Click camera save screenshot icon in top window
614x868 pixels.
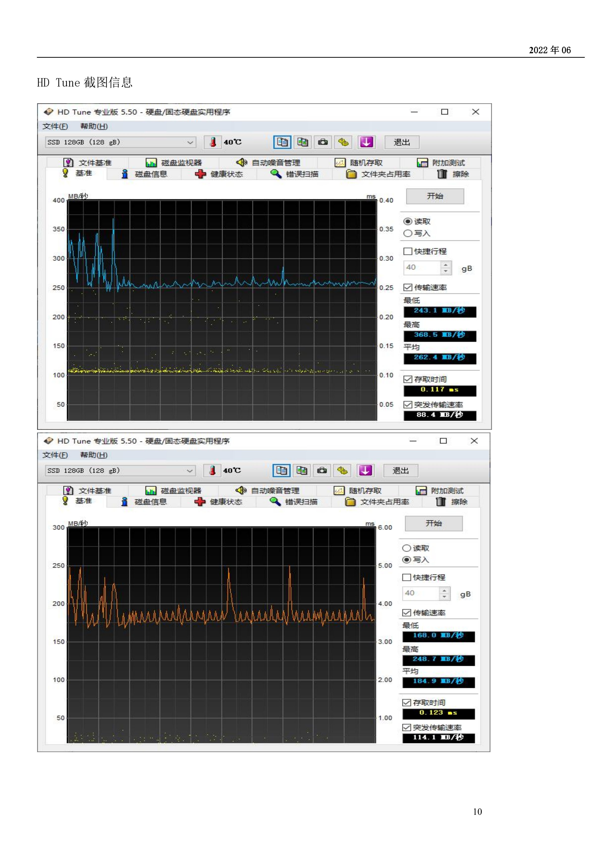click(323, 142)
